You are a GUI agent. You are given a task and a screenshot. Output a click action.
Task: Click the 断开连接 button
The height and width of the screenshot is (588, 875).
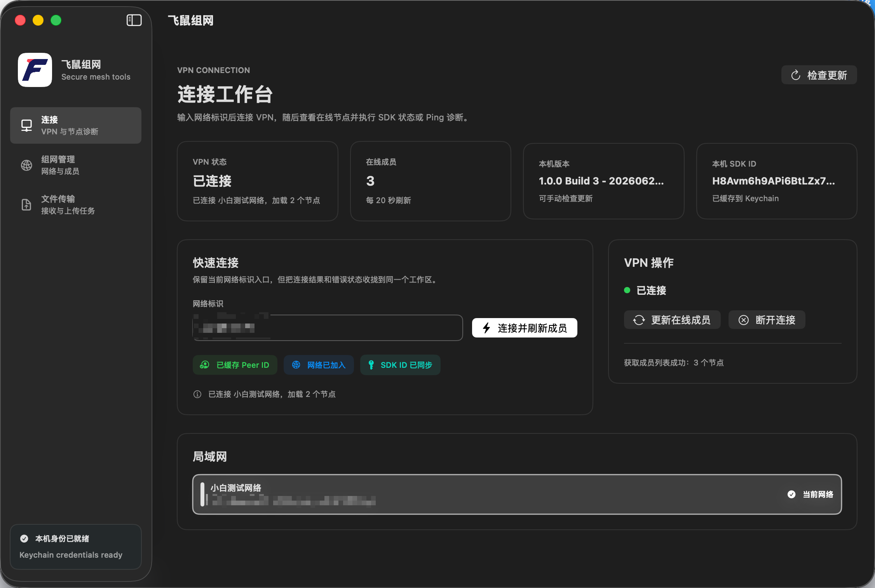pos(767,320)
